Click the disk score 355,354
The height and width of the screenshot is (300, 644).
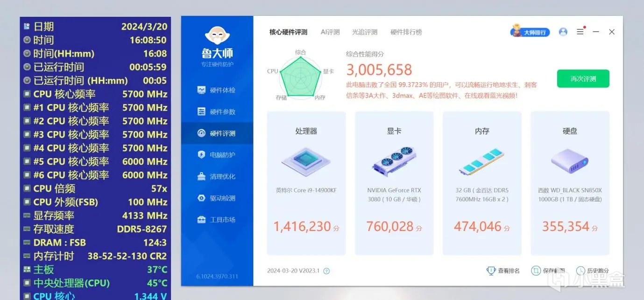pos(566,227)
